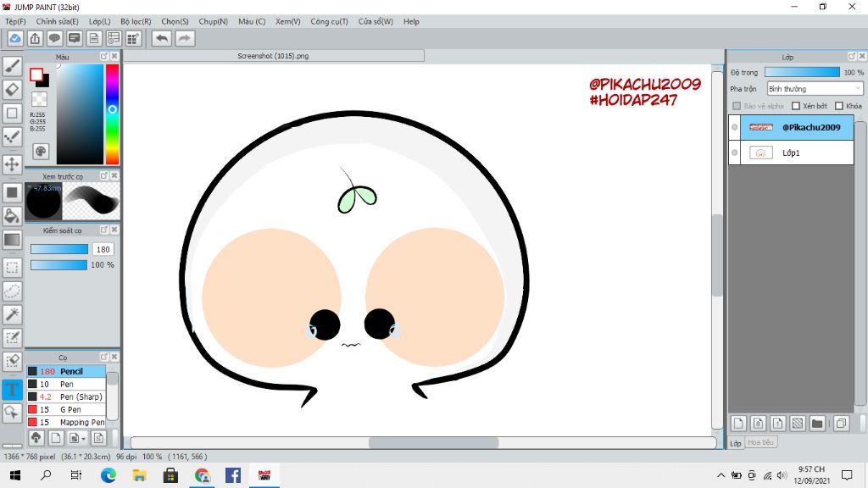Click the rainbow hue slider bar
This screenshot has width=868, height=488.
(x=113, y=114)
